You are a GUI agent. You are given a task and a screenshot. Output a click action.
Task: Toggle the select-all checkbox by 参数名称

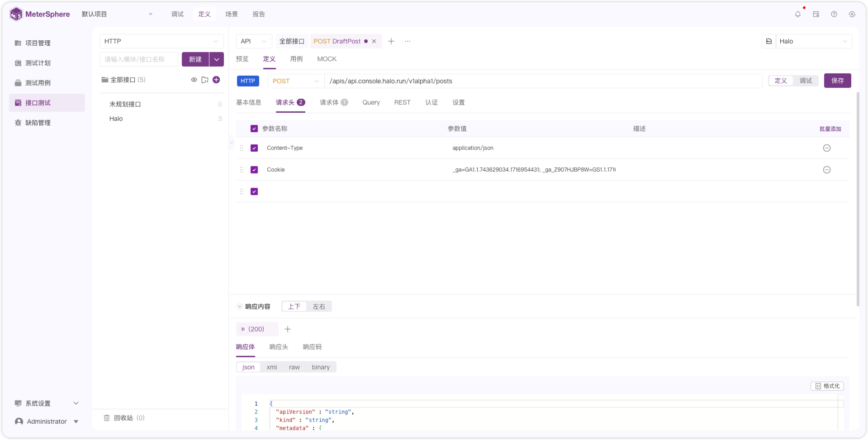point(254,129)
